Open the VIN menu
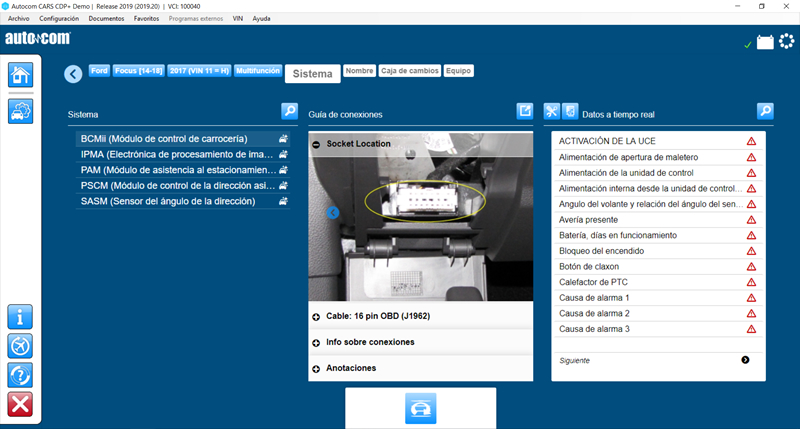800x429 pixels. coord(238,18)
